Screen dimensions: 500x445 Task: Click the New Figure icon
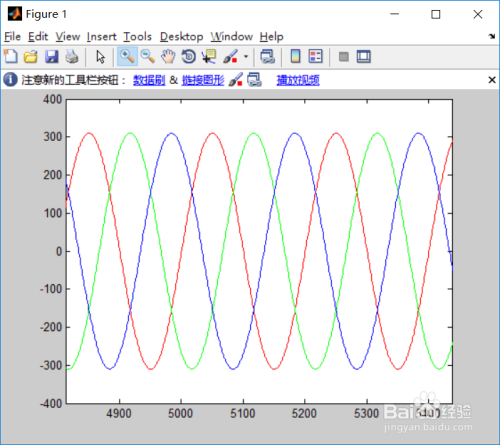[x=11, y=56]
